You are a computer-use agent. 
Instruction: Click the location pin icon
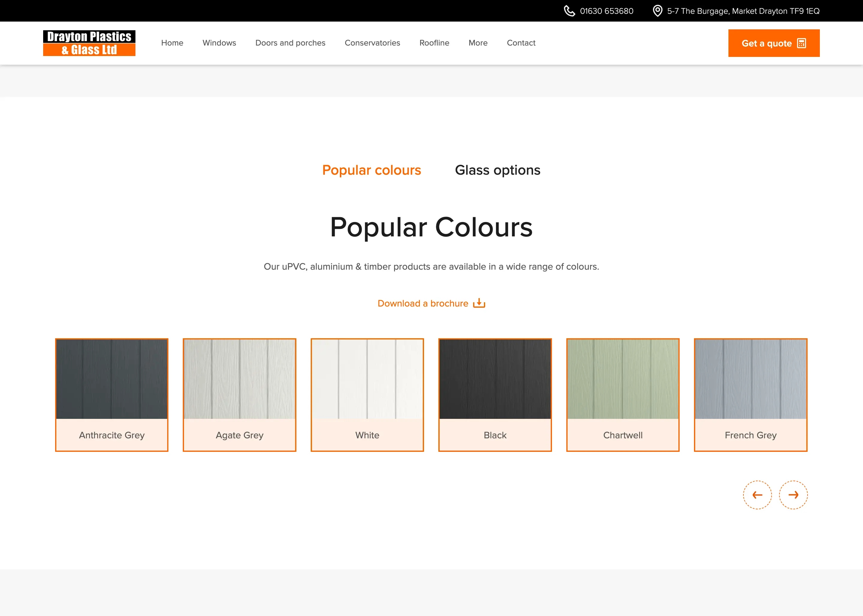click(657, 11)
